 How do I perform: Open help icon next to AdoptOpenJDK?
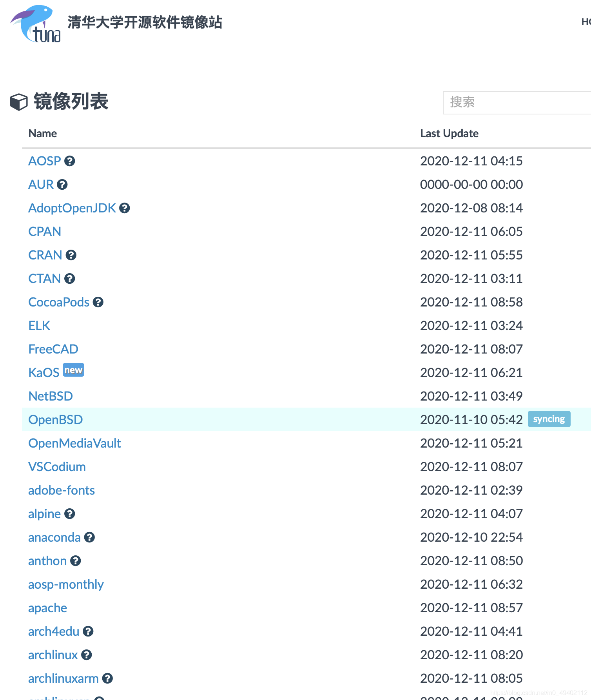tap(125, 208)
